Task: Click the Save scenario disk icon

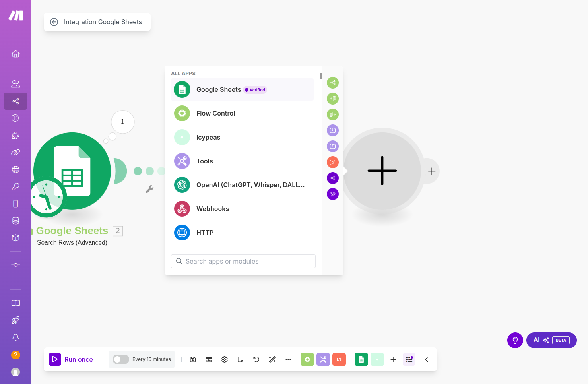Action: (193, 359)
